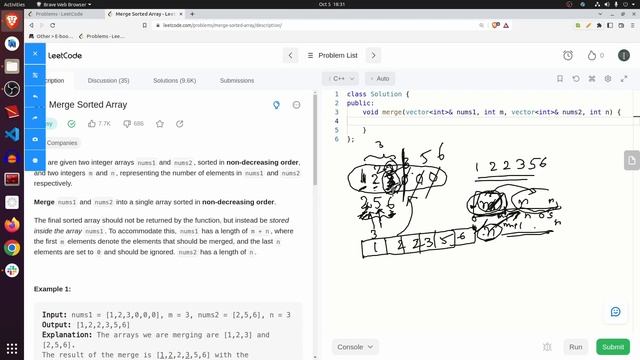Viewport: 640px width, 360px height.
Task: Open Brave Shields lion icon
Action: pyautogui.click(x=495, y=25)
